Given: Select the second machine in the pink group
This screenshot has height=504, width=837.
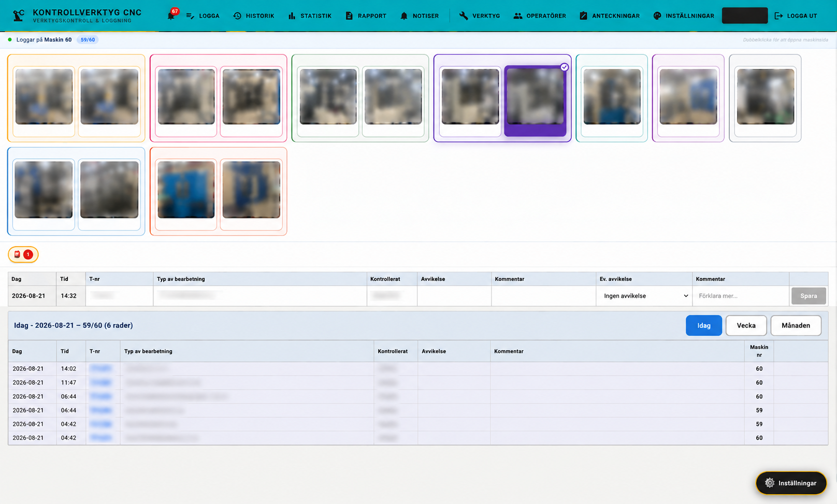Looking at the screenshot, I should 251,101.
